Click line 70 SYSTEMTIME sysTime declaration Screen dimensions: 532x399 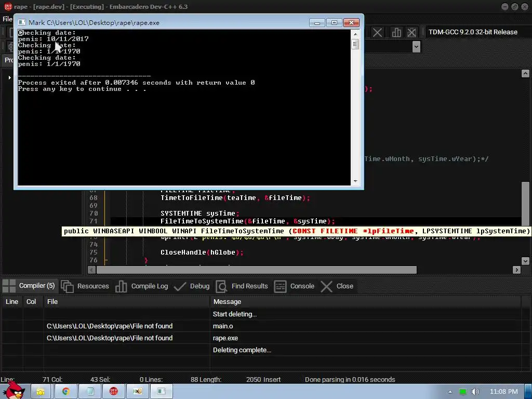click(x=200, y=214)
